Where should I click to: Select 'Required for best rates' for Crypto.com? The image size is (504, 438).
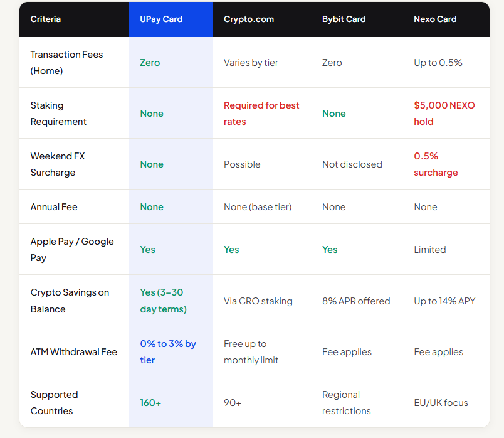262,113
